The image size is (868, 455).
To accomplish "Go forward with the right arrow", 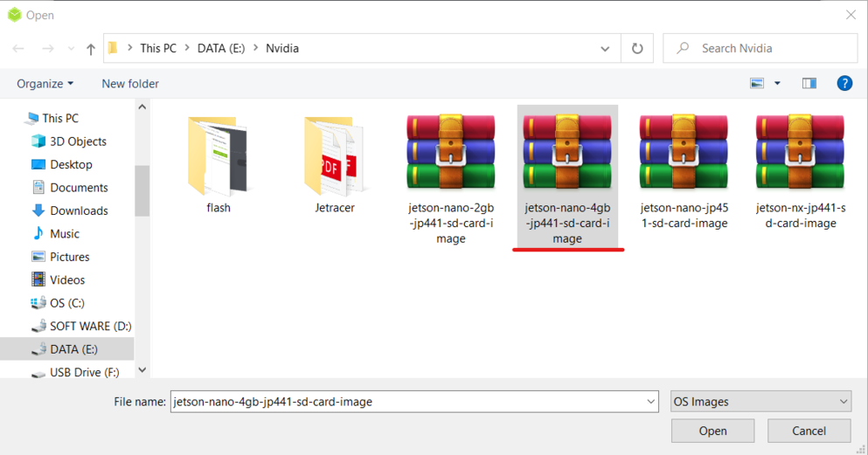I will (x=48, y=49).
